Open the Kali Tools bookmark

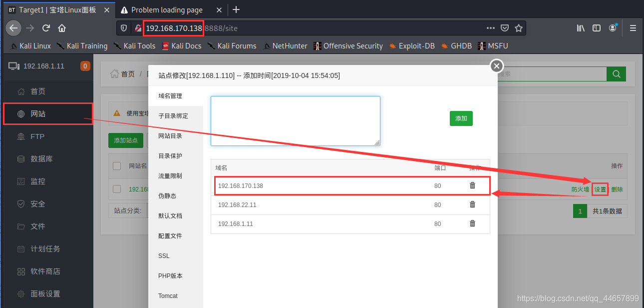click(x=134, y=45)
